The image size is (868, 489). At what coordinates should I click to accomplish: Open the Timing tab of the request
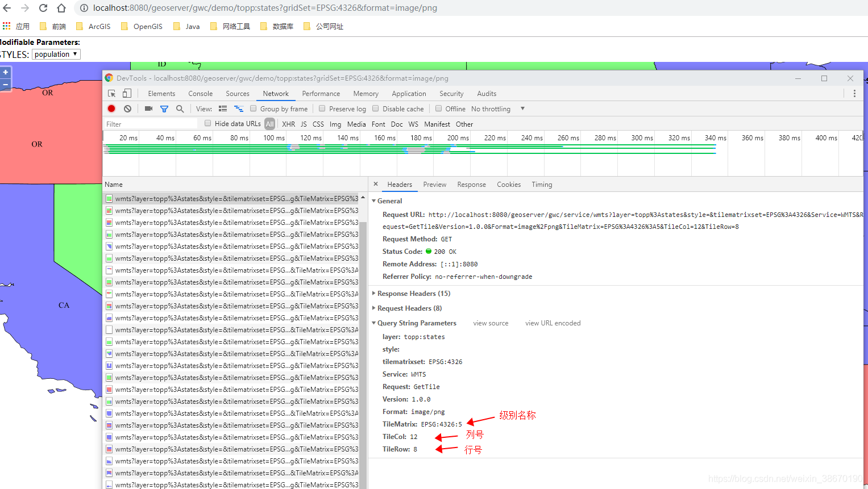542,185
